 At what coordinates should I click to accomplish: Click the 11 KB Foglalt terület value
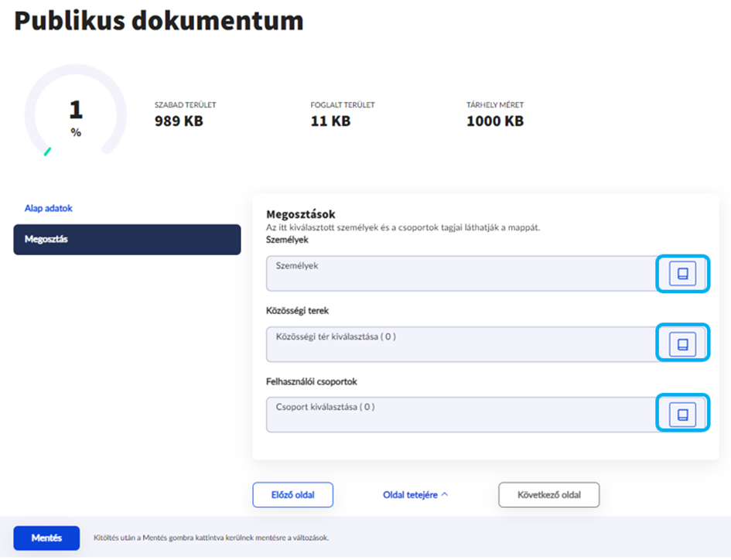coord(330,121)
